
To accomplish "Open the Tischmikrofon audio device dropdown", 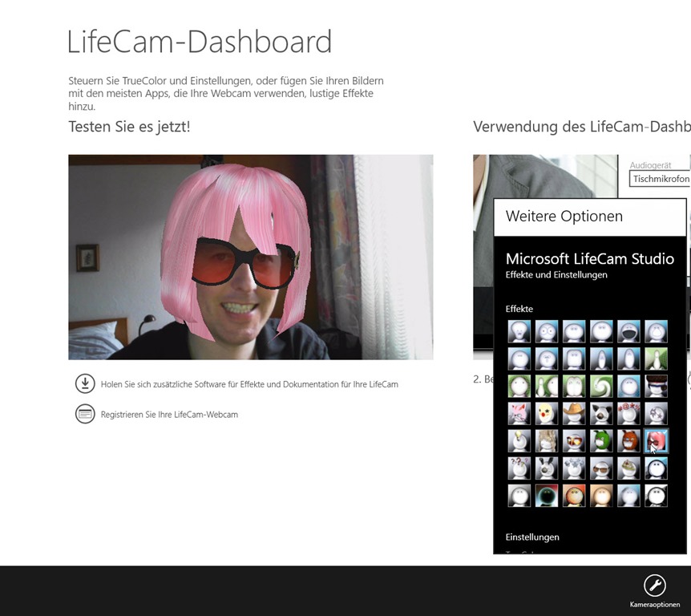I will coord(660,179).
